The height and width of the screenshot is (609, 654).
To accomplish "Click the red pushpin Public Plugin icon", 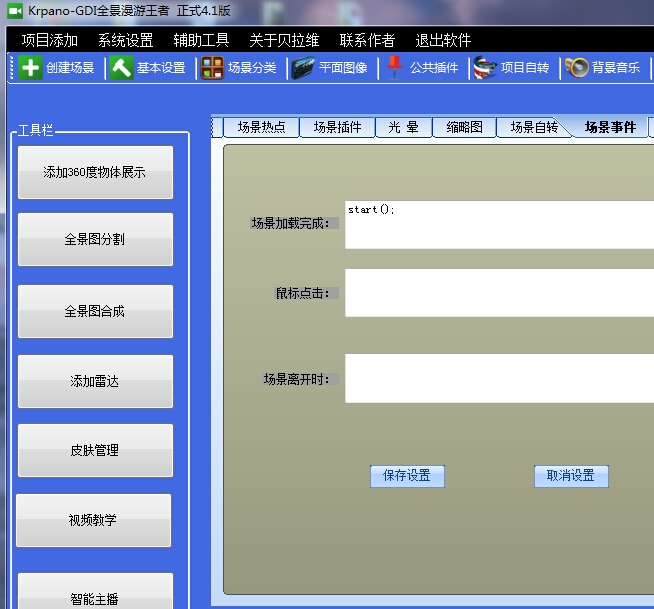I will tap(394, 67).
